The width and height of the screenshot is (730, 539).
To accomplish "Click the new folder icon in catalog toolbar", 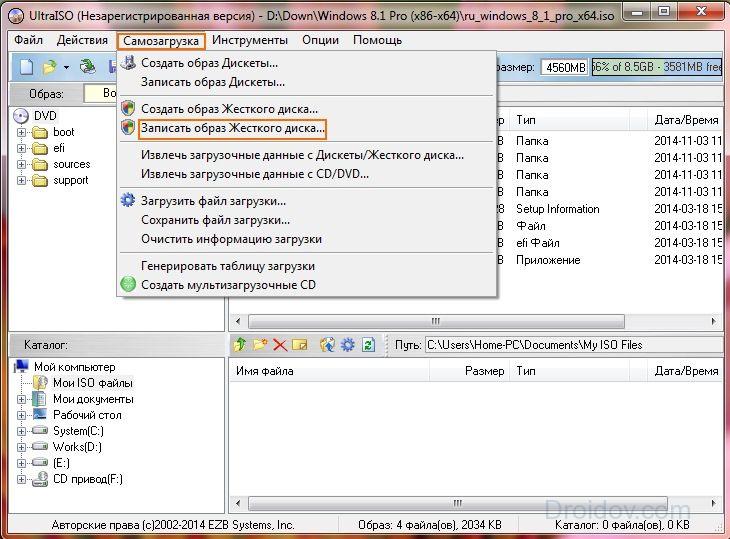I will pos(260,345).
